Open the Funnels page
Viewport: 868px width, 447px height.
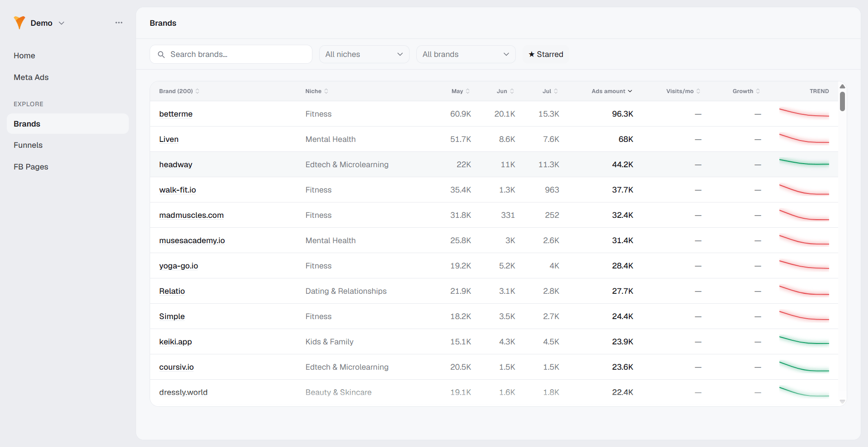[28, 145]
